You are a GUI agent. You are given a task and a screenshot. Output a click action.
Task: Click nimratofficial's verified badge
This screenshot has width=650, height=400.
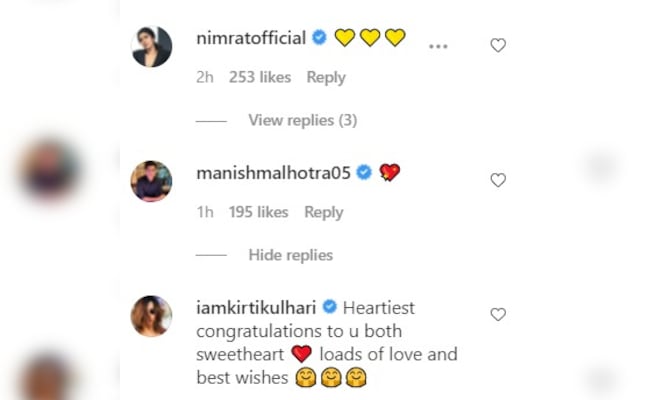(319, 38)
